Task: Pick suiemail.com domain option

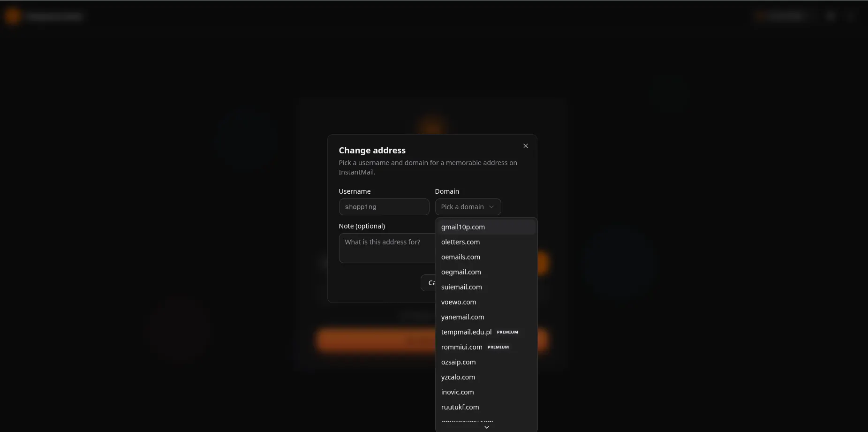Action: (486, 287)
